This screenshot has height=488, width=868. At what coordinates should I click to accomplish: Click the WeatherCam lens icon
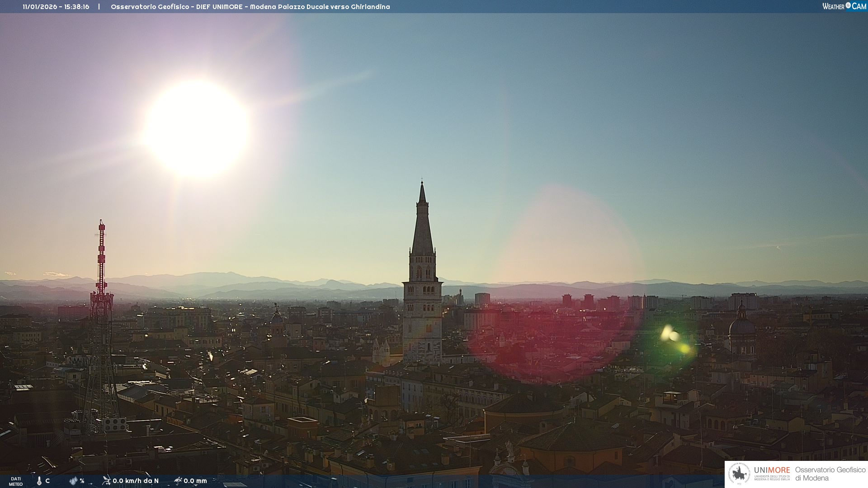848,5
